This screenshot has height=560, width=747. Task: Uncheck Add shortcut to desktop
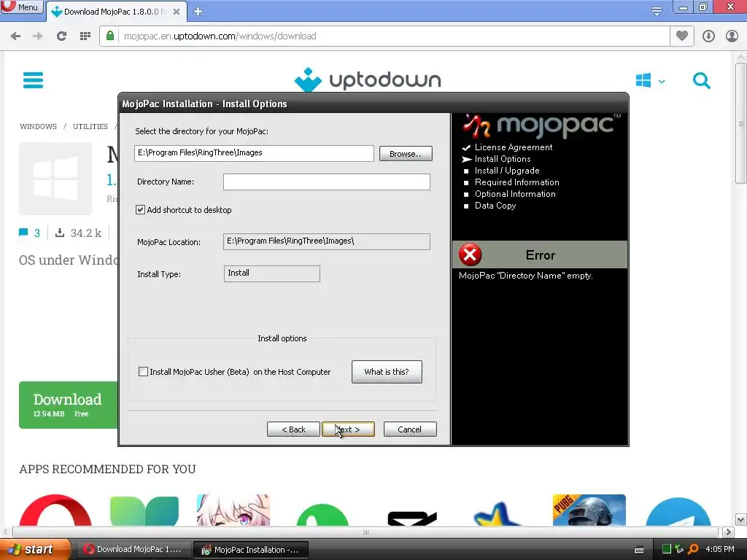click(141, 209)
